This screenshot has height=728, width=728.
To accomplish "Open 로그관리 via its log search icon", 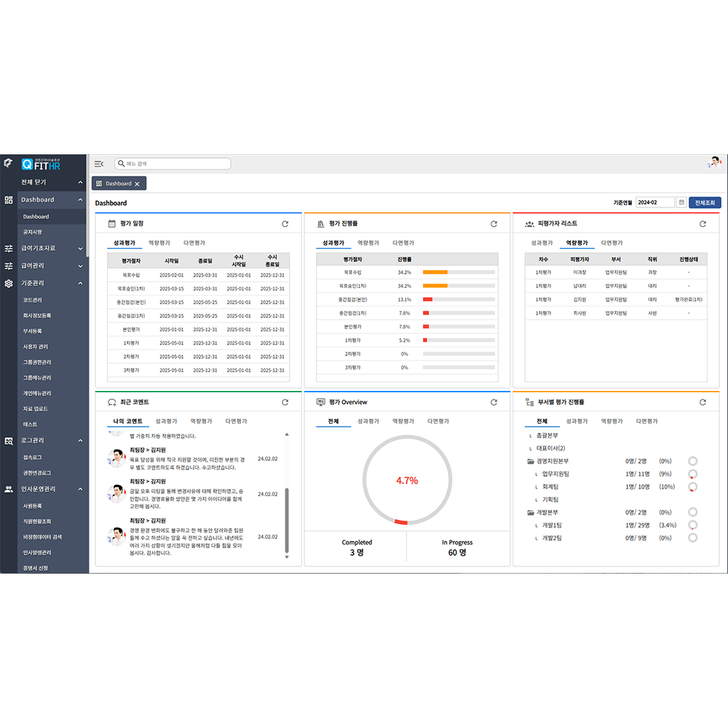I will [x=8, y=440].
